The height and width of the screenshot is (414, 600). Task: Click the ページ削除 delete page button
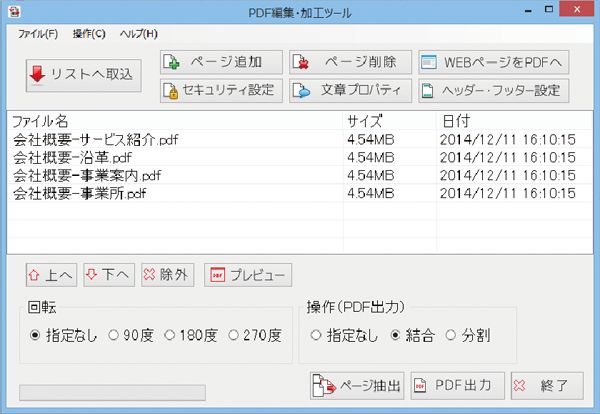[x=350, y=62]
